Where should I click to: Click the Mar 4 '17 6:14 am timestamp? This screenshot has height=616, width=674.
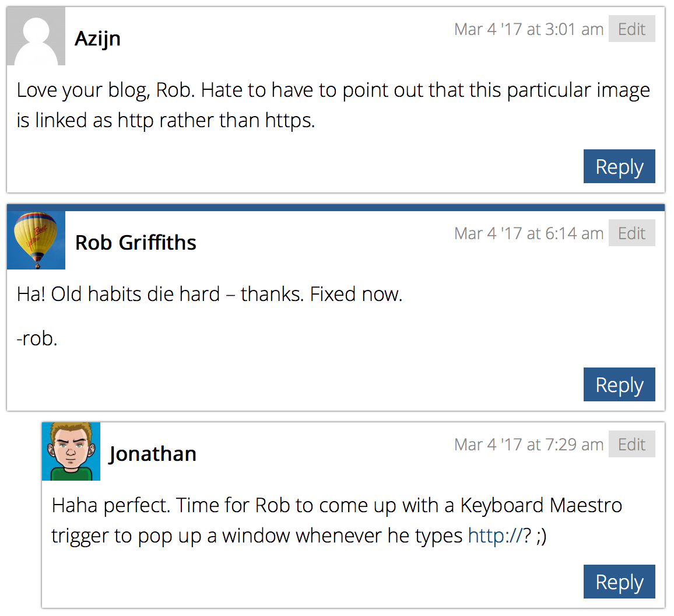529,233
